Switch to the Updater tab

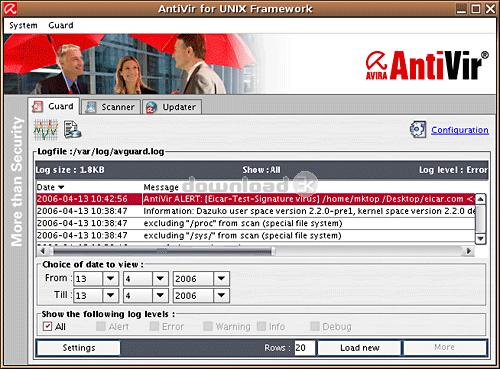(x=172, y=107)
